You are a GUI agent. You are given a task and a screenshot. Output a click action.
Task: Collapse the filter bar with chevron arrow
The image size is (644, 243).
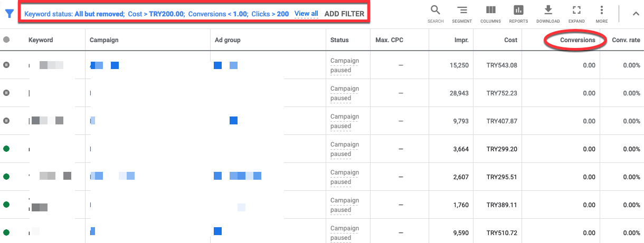[635, 14]
